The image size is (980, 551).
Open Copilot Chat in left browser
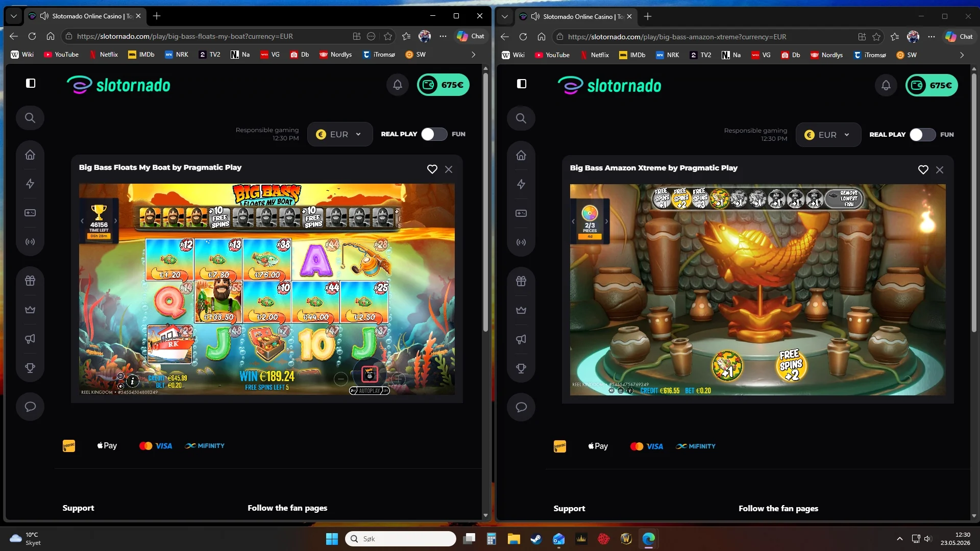coord(471,36)
